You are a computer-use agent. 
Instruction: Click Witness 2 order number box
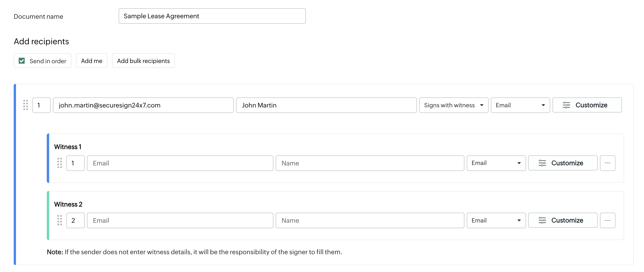[76, 220]
